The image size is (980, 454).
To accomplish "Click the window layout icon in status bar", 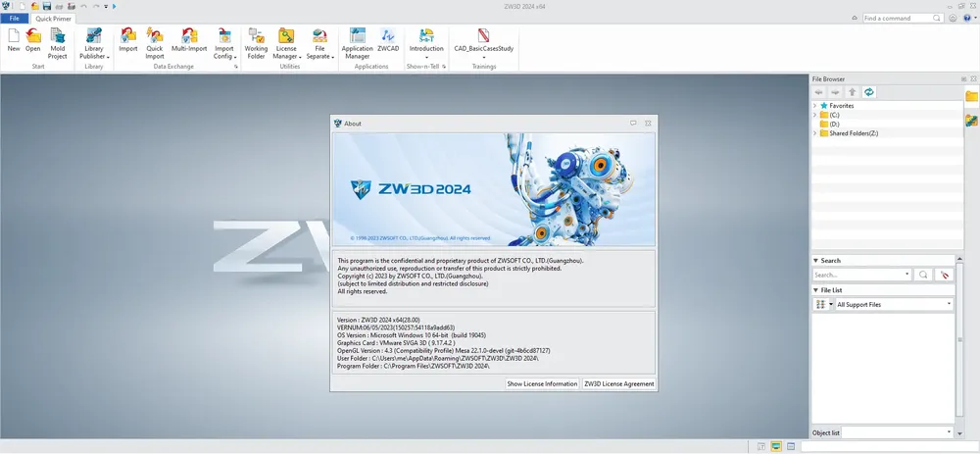I will pos(791,446).
